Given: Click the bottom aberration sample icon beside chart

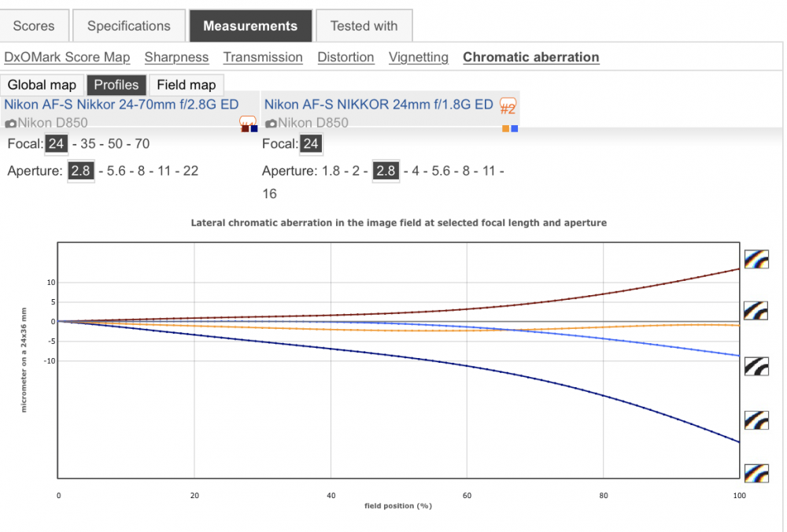Looking at the screenshot, I should pos(756,474).
